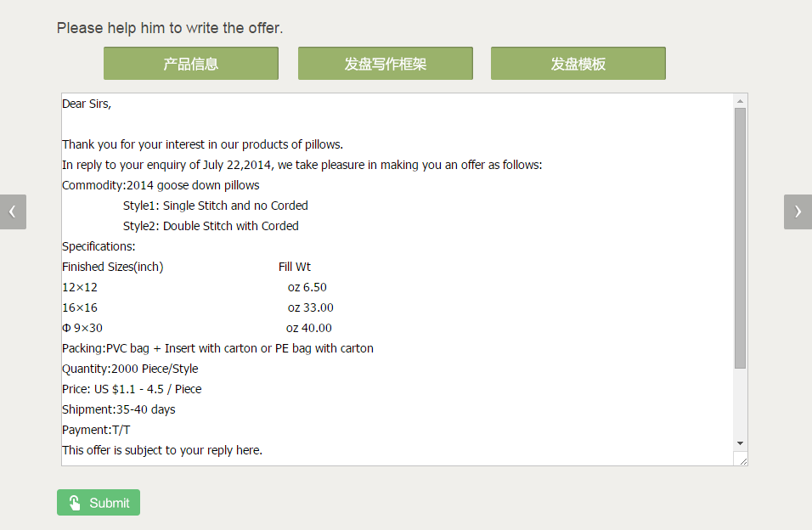Place cursor on the "Dear Sirs," line

pyautogui.click(x=87, y=104)
